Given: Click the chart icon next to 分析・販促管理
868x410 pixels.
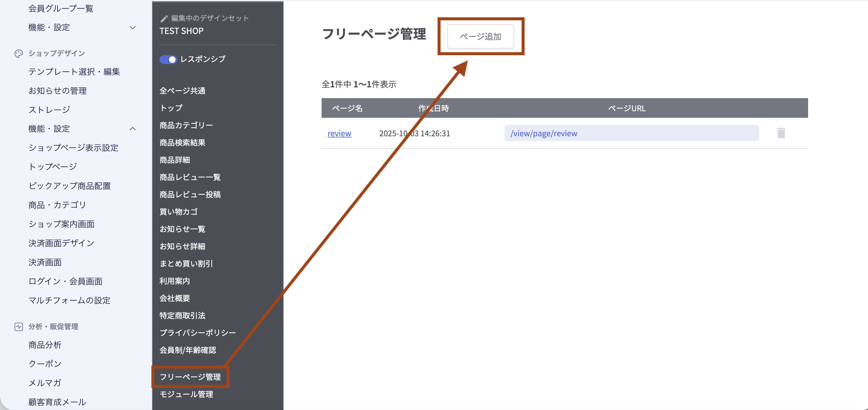Looking at the screenshot, I should click(19, 327).
